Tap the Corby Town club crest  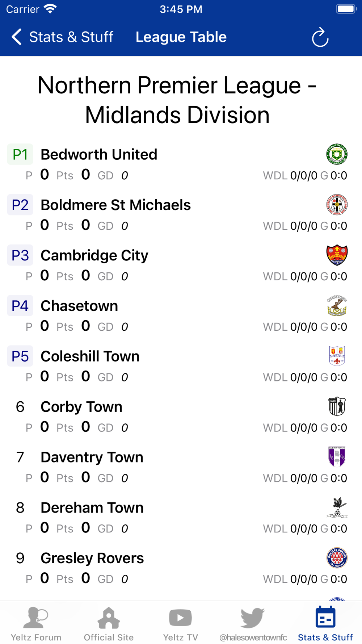click(337, 406)
